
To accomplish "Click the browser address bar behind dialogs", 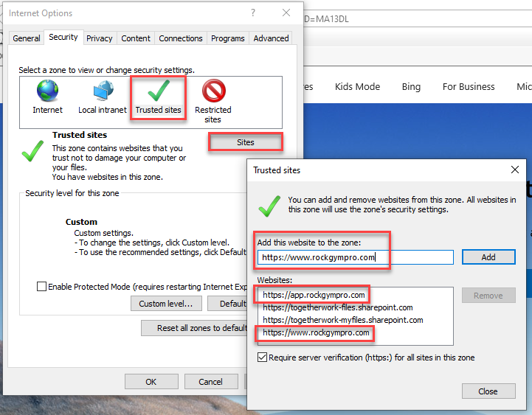I will [418, 18].
